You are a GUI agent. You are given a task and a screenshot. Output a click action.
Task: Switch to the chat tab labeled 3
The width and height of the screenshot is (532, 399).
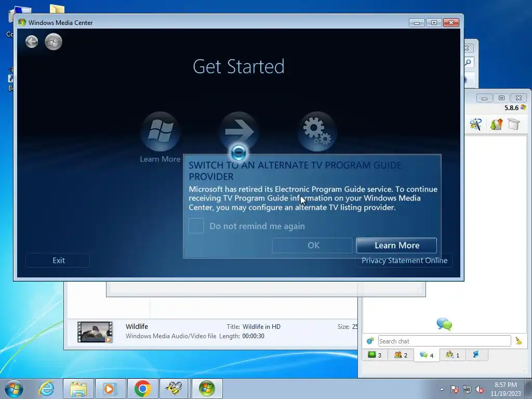375,355
